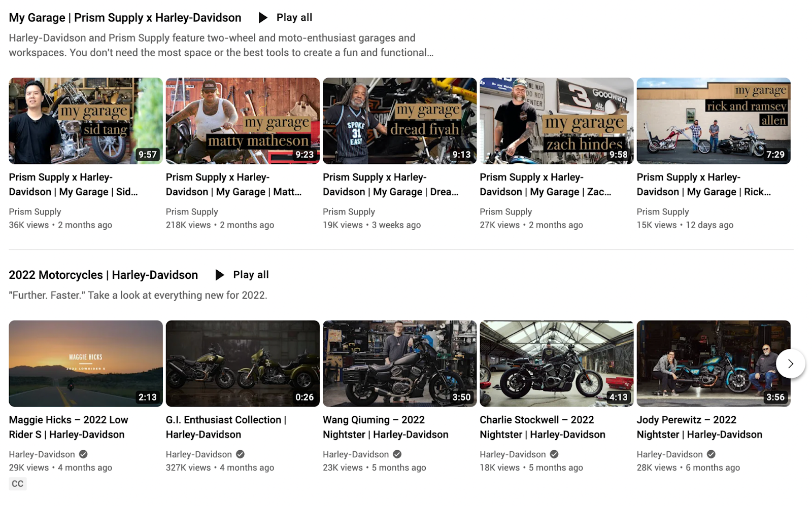Click the 7:29 duration badge on Rick and Ramsey thumbnail
This screenshot has height=506, width=812.
(x=775, y=155)
